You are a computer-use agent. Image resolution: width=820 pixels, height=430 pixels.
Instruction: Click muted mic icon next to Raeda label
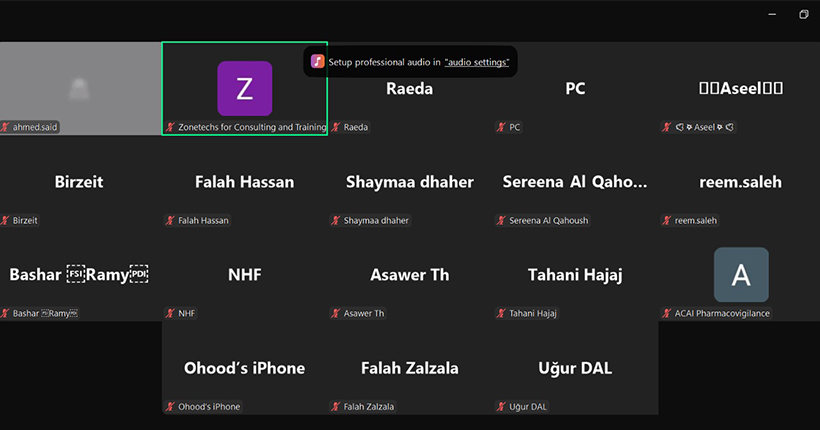click(336, 128)
